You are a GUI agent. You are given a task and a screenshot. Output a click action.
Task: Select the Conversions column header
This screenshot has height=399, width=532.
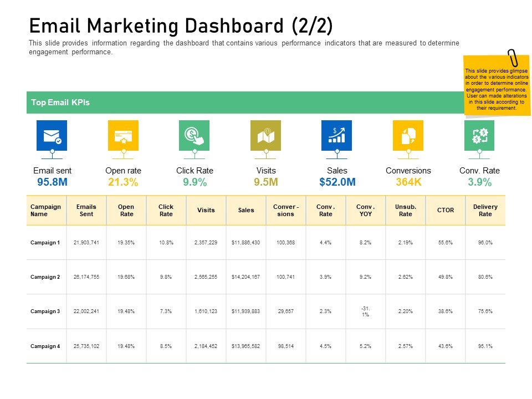286,211
